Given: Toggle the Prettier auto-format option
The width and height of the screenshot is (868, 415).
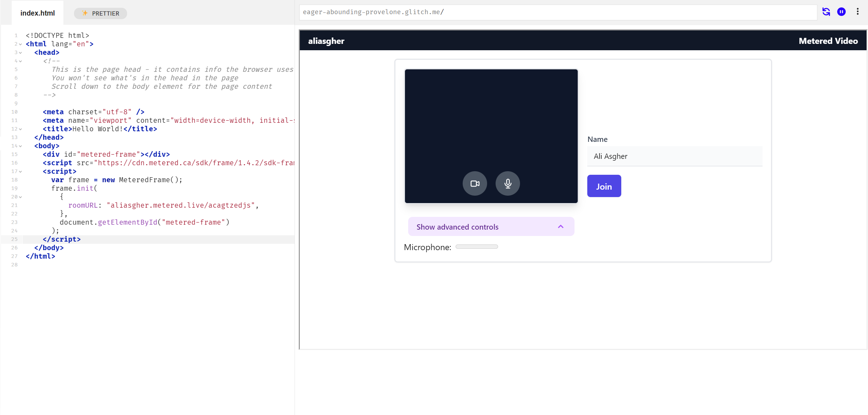Looking at the screenshot, I should 100,12.
